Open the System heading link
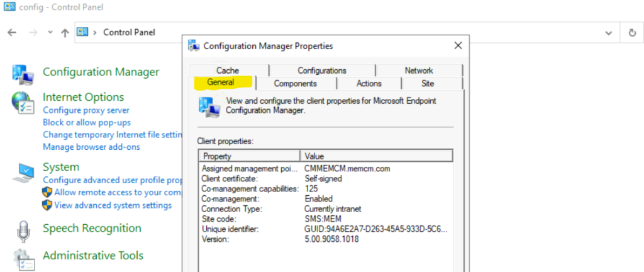Viewport: 644px width, 272px height. [x=61, y=167]
